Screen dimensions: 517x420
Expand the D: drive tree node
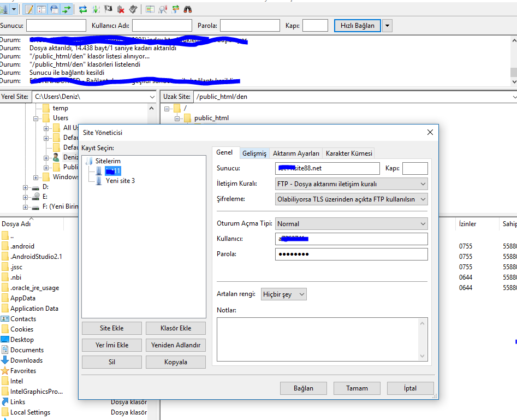click(x=26, y=187)
